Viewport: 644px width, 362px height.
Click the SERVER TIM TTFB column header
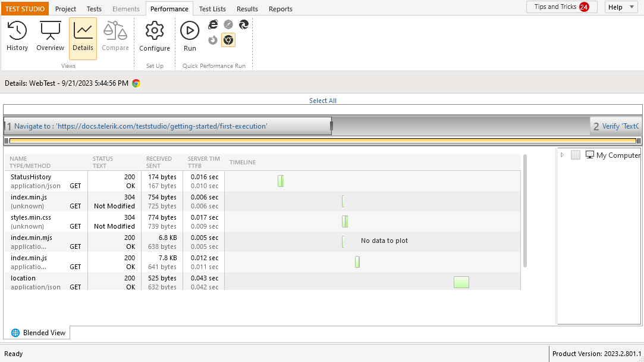204,162
